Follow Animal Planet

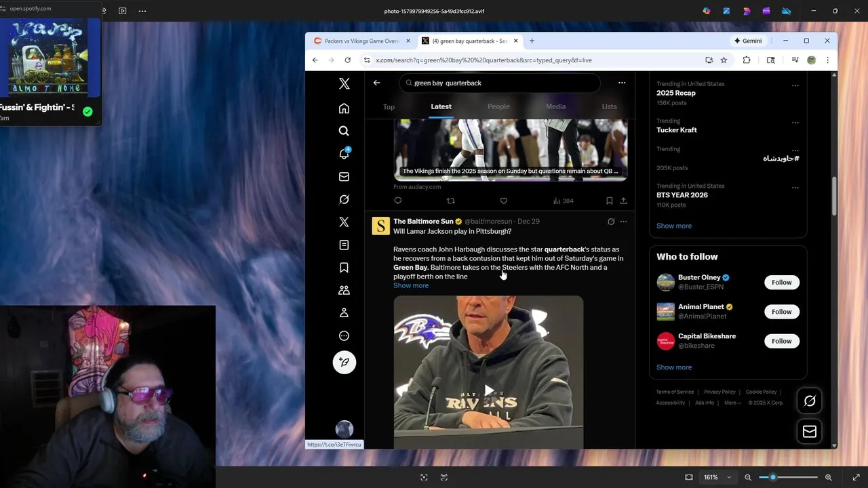pos(781,312)
